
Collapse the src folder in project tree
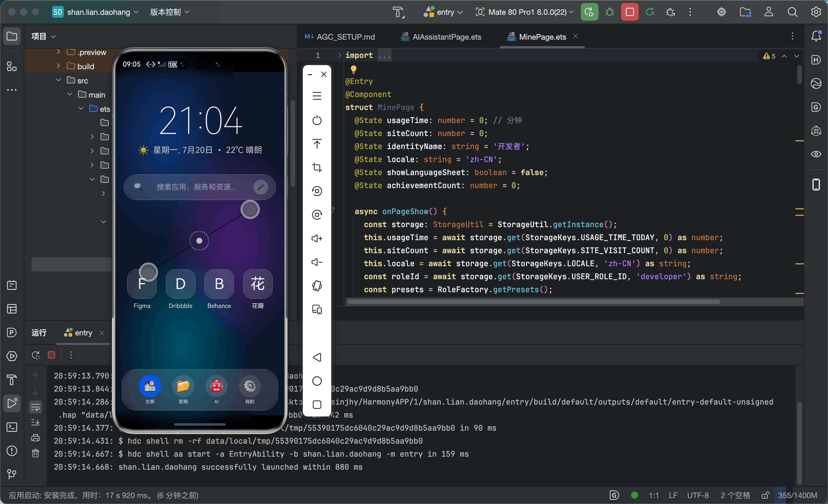(x=59, y=80)
